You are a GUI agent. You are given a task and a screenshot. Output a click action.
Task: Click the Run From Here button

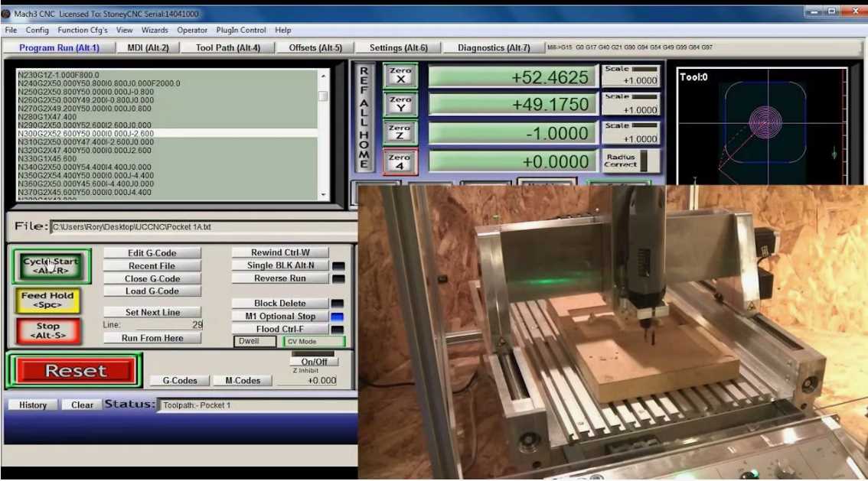pos(152,338)
